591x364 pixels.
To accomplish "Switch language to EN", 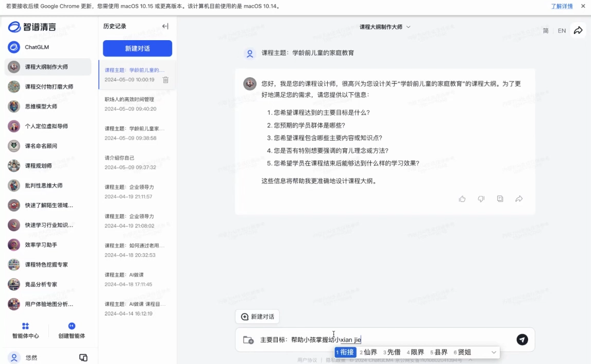I will click(562, 31).
